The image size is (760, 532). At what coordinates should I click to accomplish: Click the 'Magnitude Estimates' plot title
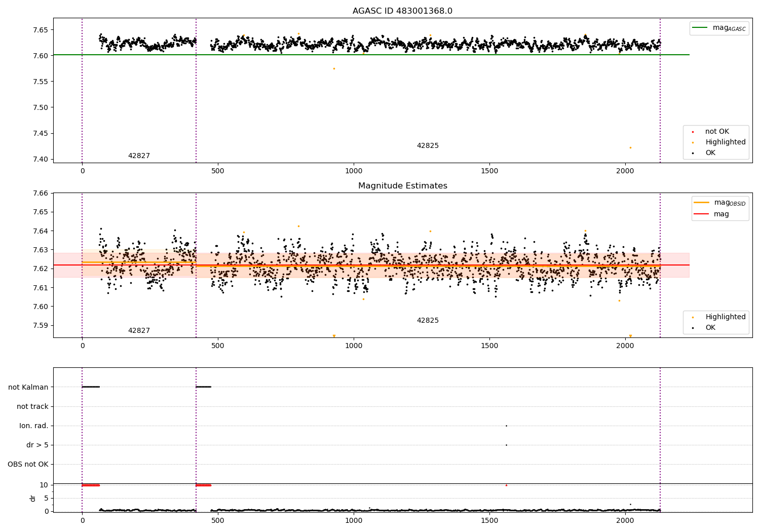tap(402, 185)
